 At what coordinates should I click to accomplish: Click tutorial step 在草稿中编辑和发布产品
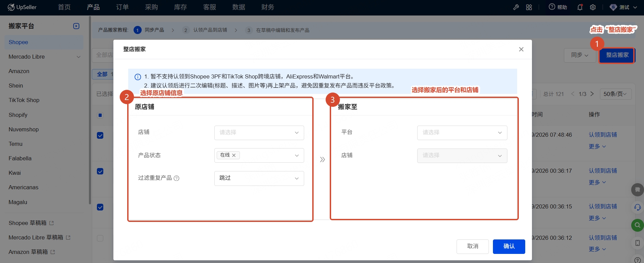tap(278, 30)
